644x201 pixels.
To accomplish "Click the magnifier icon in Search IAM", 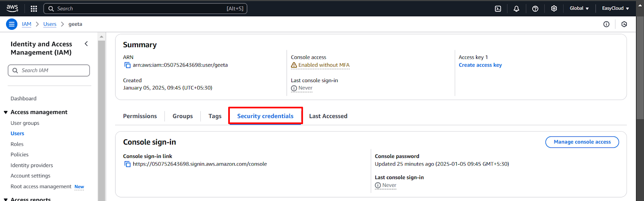I will click(15, 70).
